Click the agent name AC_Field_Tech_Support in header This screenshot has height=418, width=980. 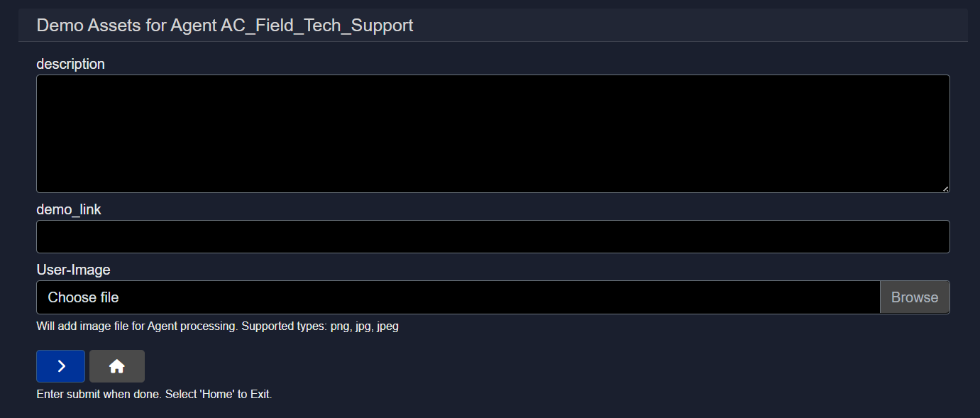click(x=317, y=26)
